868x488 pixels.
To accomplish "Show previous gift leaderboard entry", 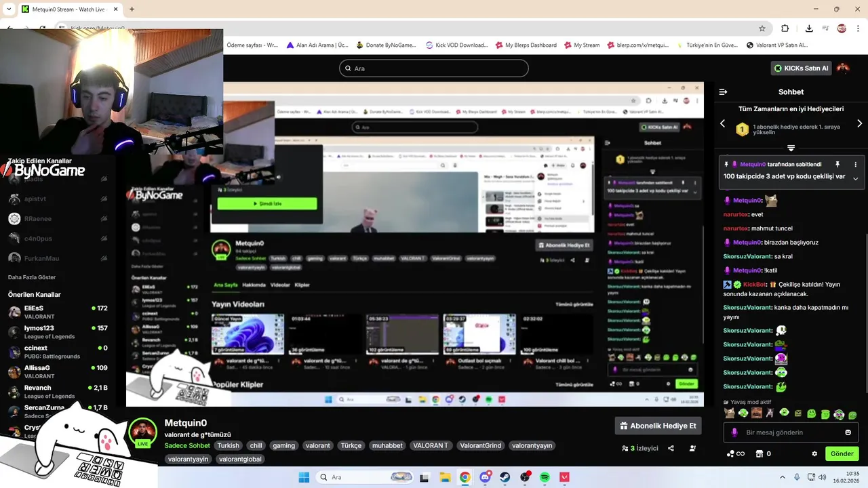I will coord(722,123).
